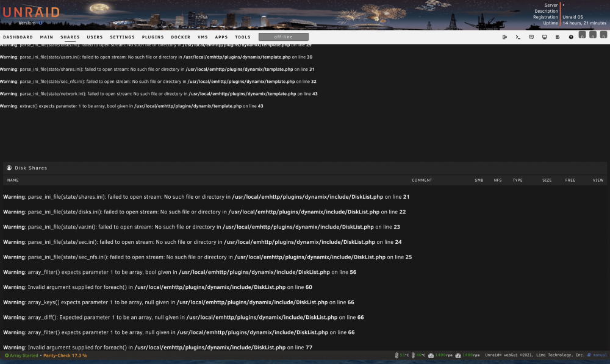Go to the Main tab
Screen dimensions: 610x364
[x=46, y=37]
